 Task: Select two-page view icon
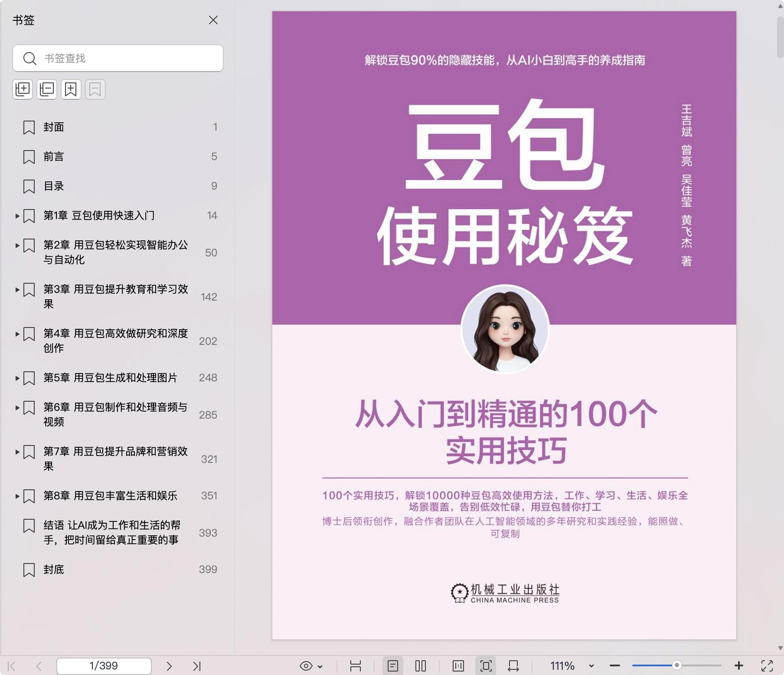(x=421, y=666)
